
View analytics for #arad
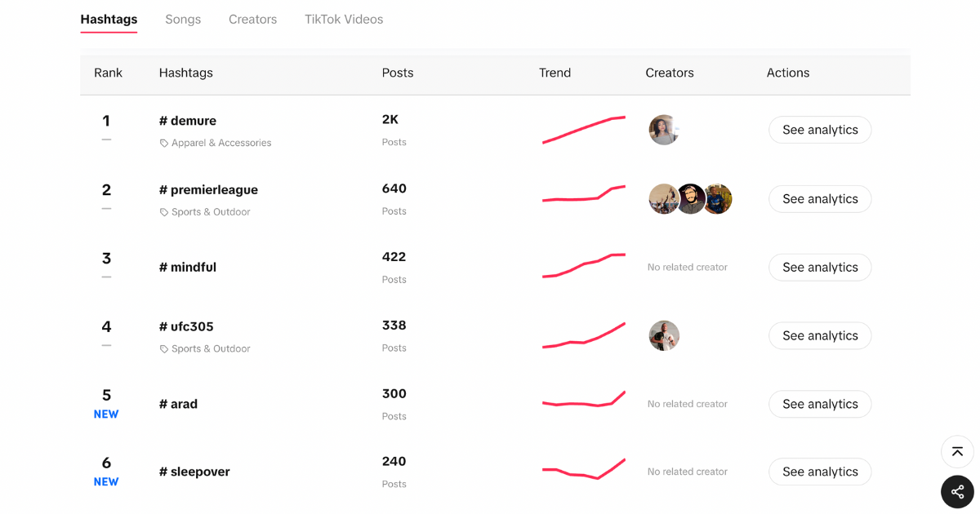(x=819, y=404)
